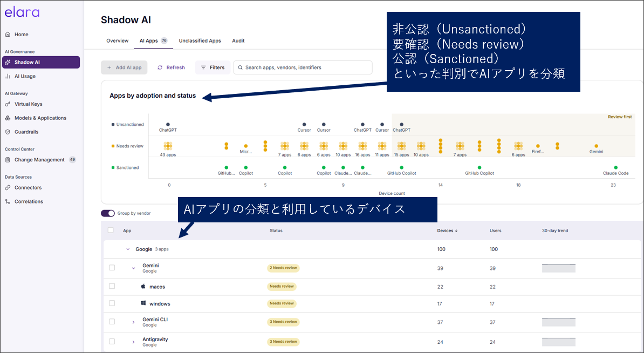Image resolution: width=644 pixels, height=353 pixels.
Task: Click the AI Usage bar chart icon
Action: tap(8, 77)
